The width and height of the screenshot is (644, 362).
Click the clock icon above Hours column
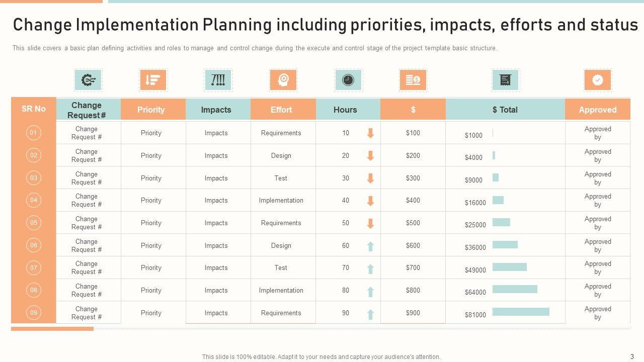tap(348, 80)
